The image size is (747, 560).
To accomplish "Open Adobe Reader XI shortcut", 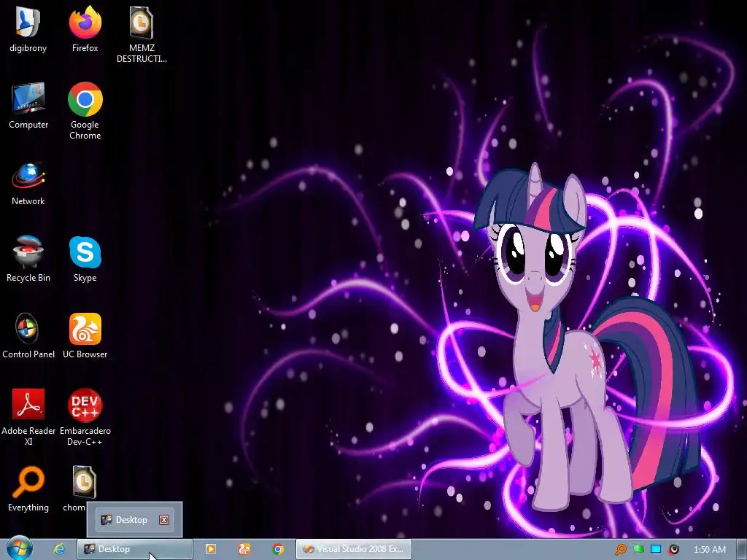I will [28, 417].
